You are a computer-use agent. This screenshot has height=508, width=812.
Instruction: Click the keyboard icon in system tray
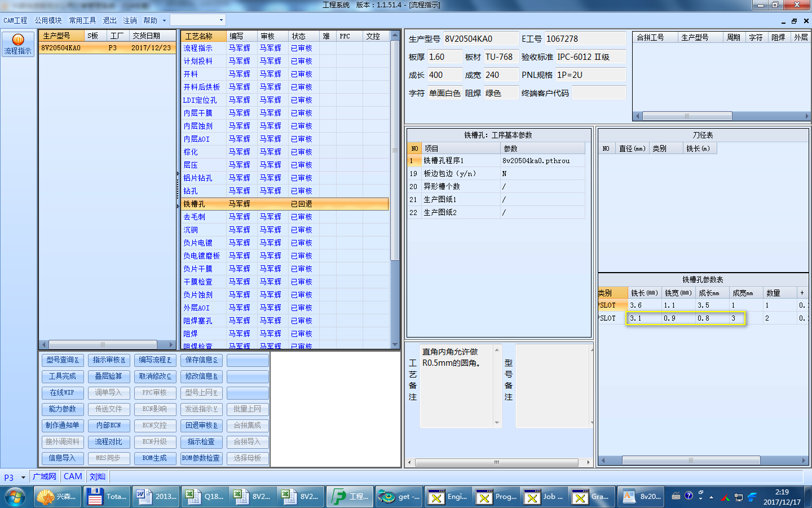[676, 496]
